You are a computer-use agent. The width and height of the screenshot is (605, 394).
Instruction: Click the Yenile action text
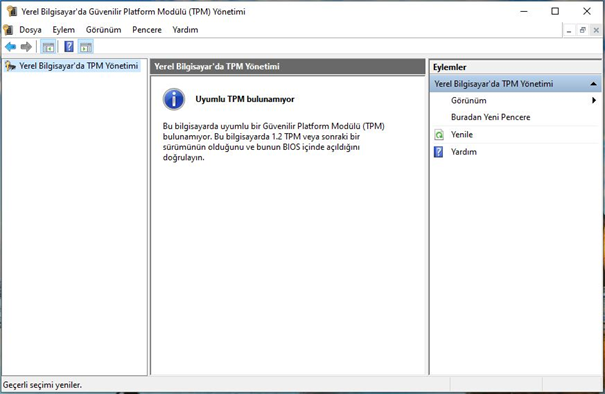pyautogui.click(x=462, y=135)
